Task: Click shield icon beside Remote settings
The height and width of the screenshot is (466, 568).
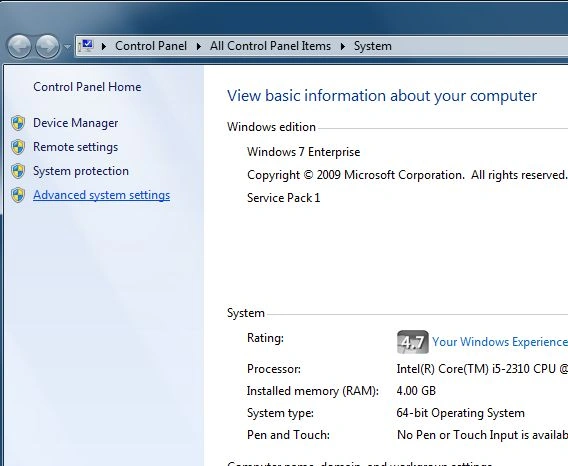Action: (x=18, y=147)
